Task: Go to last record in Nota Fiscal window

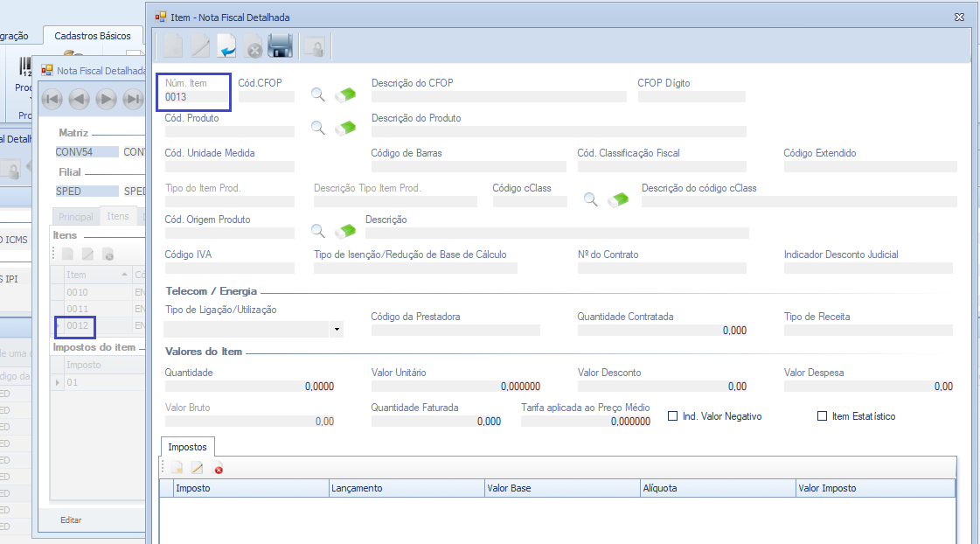Action: (x=133, y=99)
